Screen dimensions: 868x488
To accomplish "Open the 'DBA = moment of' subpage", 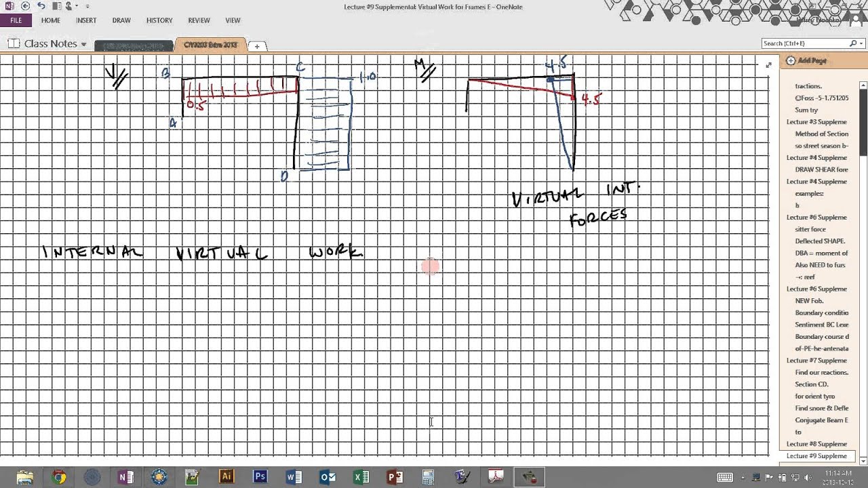I will [x=821, y=253].
